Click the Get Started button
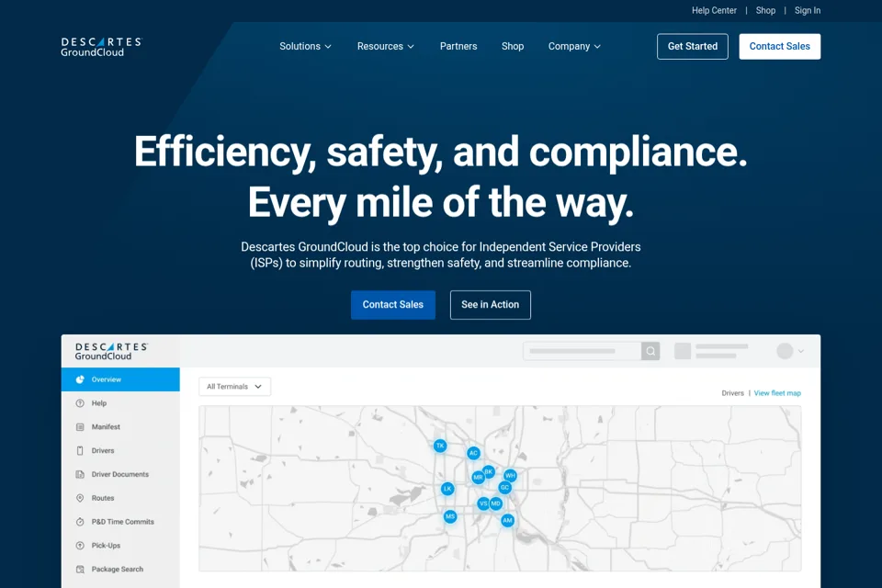 693,46
